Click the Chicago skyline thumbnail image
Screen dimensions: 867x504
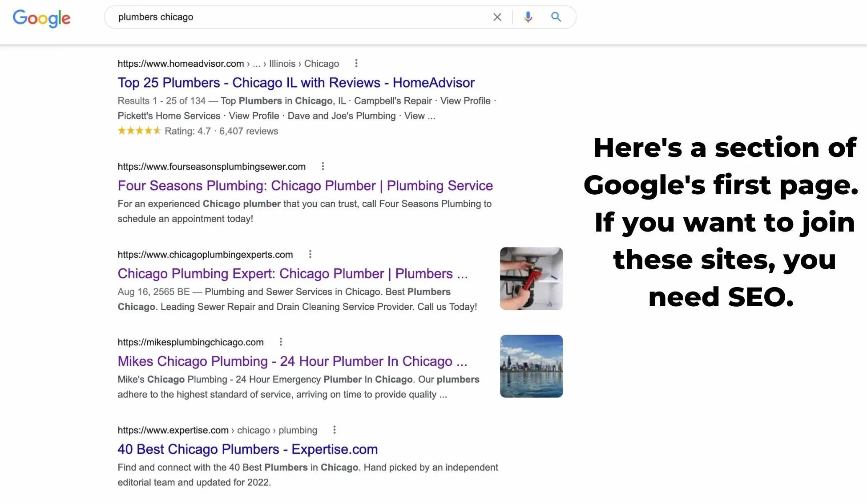[x=531, y=366]
